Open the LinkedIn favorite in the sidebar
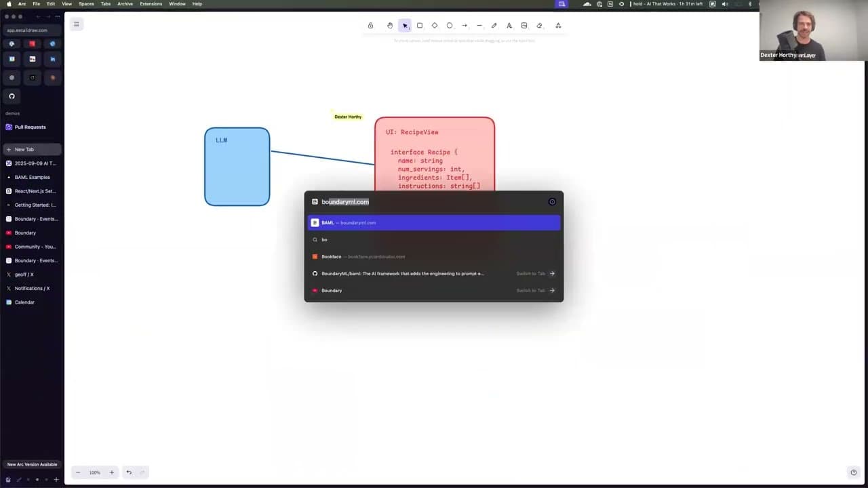This screenshot has width=868, height=488. pos(52,59)
